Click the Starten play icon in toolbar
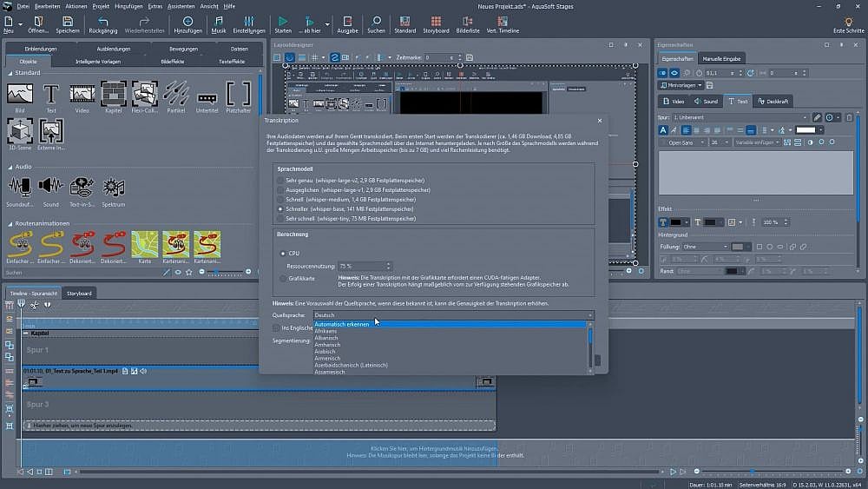868x489 pixels. coord(282,20)
